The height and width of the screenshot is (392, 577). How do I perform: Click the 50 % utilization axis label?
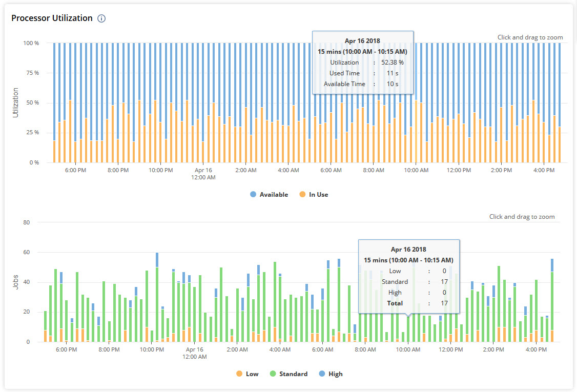32,102
